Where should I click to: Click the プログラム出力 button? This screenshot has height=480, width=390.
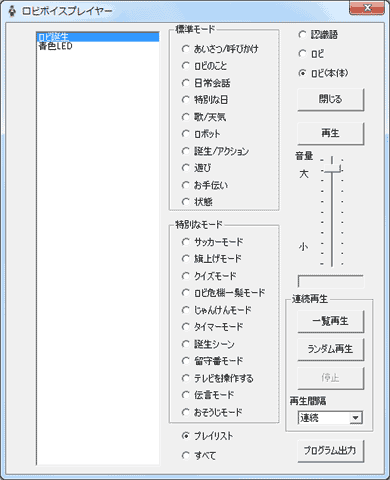pyautogui.click(x=330, y=451)
